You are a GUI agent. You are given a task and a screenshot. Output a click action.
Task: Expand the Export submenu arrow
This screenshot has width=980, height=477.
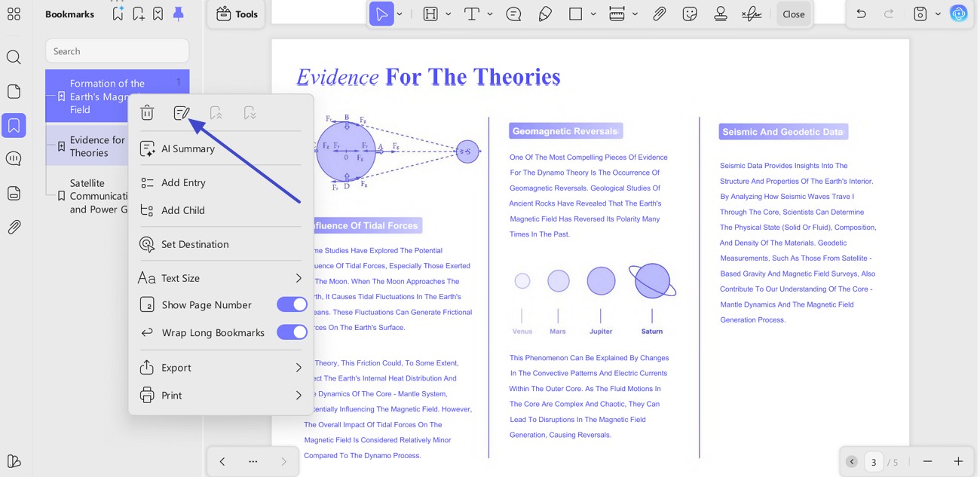pos(299,368)
